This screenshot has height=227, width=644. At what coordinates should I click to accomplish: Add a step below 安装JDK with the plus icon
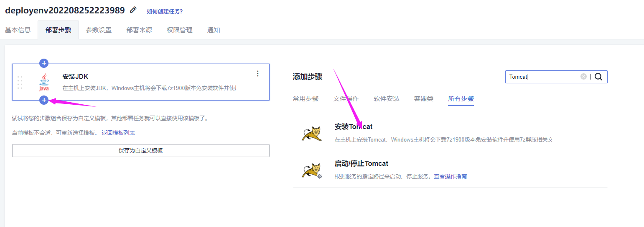click(x=44, y=100)
